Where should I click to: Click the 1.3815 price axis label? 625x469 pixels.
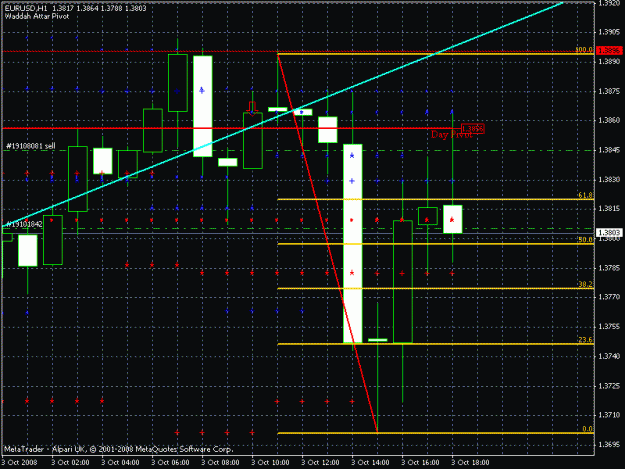click(609, 209)
